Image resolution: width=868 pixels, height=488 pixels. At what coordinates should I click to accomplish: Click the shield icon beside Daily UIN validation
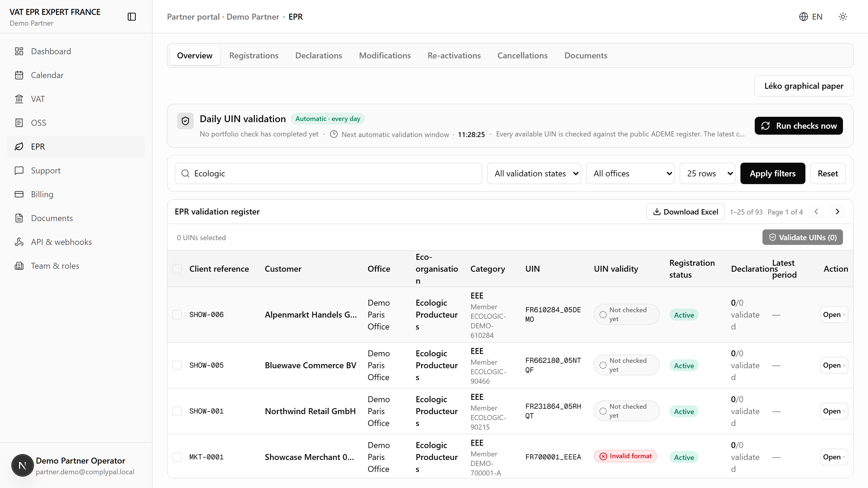tap(185, 121)
